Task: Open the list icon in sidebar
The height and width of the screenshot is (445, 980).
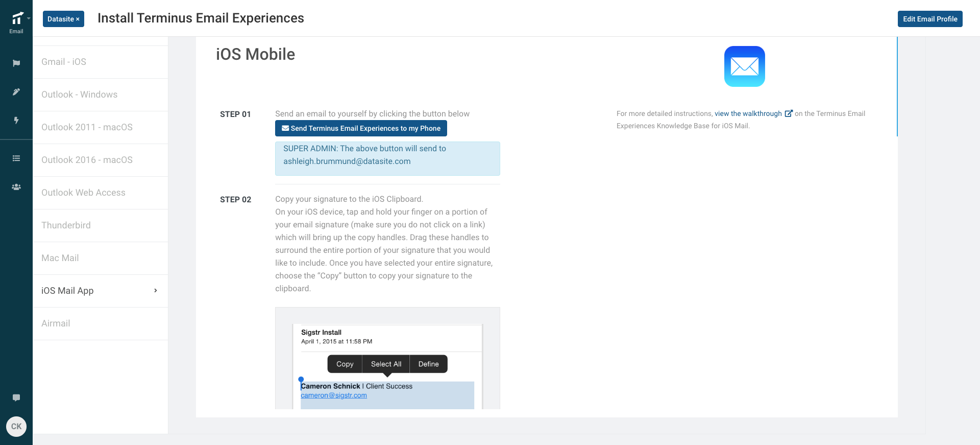Action: point(16,158)
